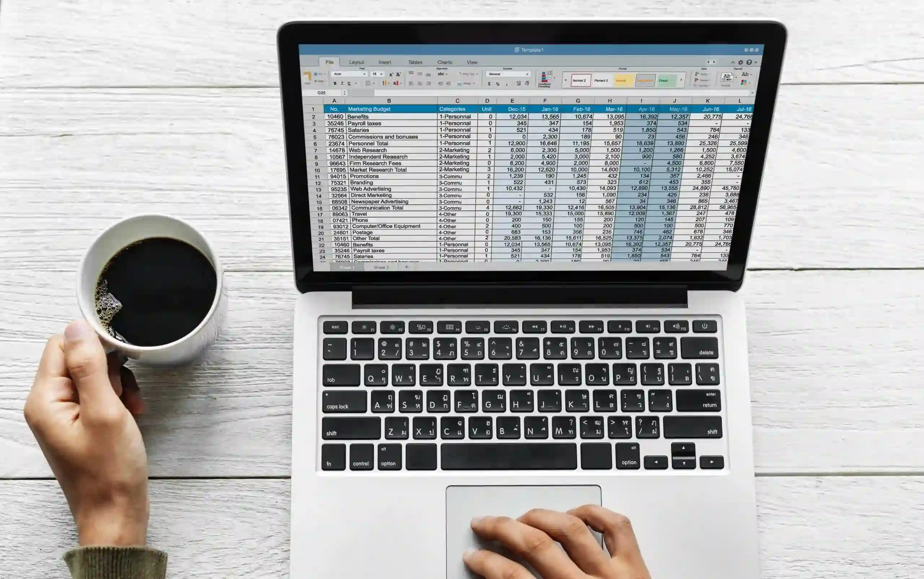This screenshot has width=924, height=579.
Task: Click the View ribbon tab
Action: click(471, 62)
